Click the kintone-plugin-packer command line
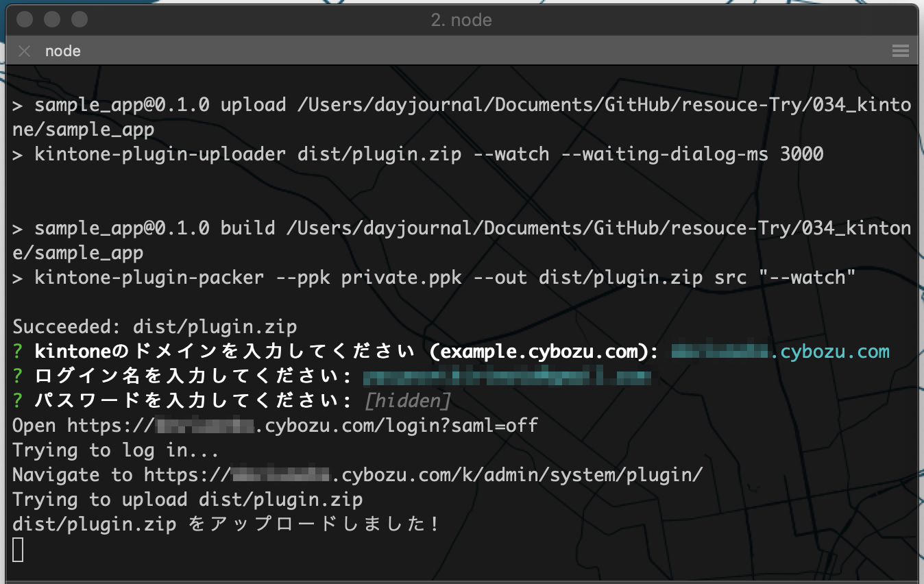Screen dimensions: 924x584 click(x=435, y=278)
